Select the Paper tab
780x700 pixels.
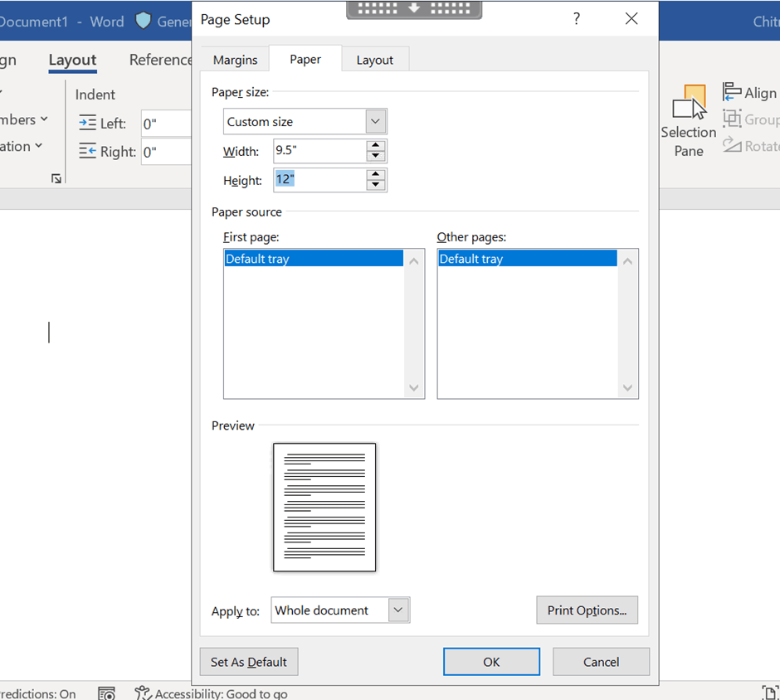point(305,59)
